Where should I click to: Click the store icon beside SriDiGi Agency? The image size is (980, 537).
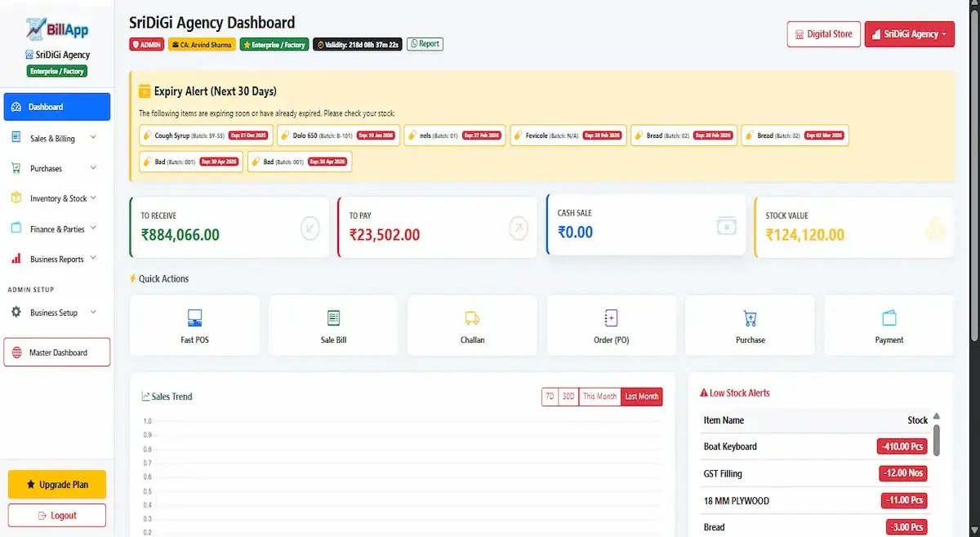(29, 55)
